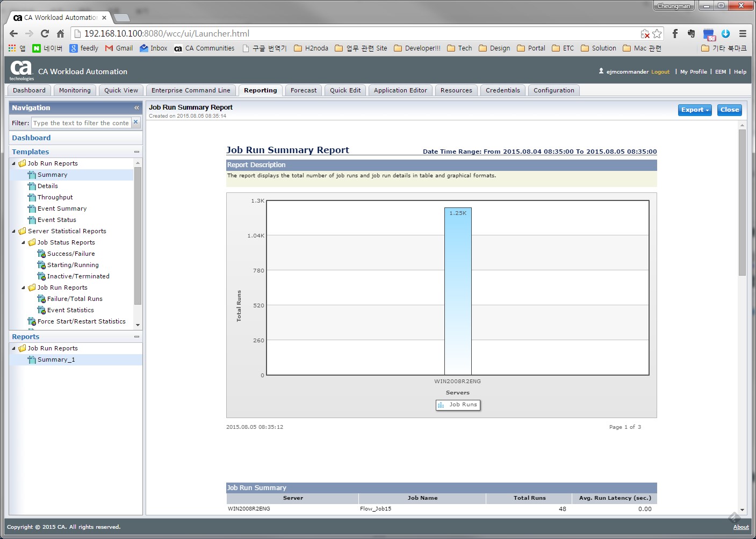
Task: Collapse the Reports section
Action: point(136,337)
